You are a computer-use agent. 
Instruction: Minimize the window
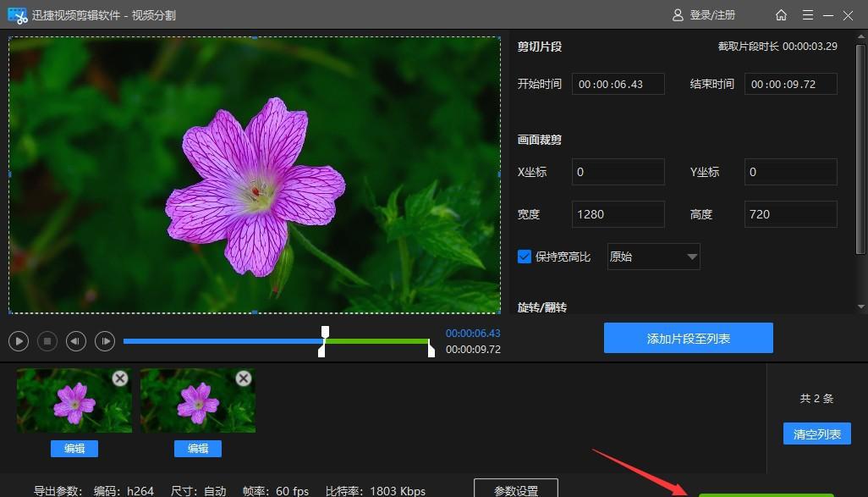pyautogui.click(x=828, y=15)
